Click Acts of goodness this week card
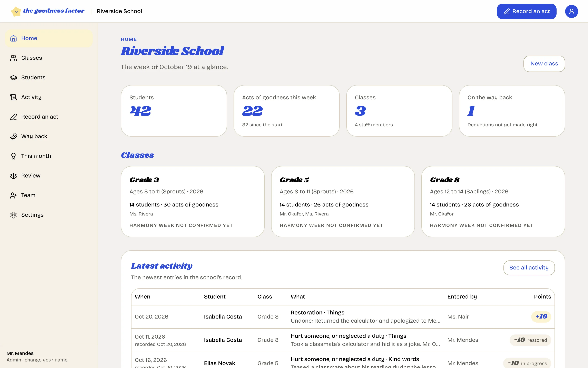588x368 pixels. (286, 111)
